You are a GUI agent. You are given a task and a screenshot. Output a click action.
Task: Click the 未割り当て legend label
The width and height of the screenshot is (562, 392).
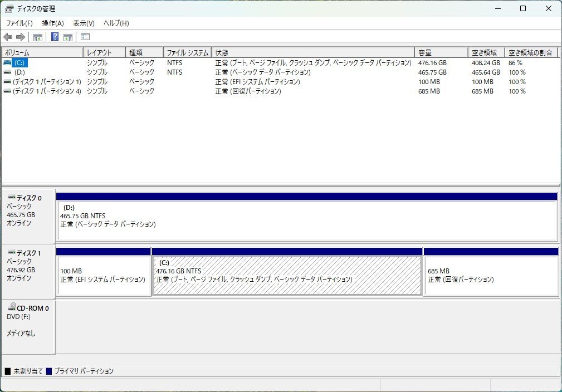click(28, 371)
